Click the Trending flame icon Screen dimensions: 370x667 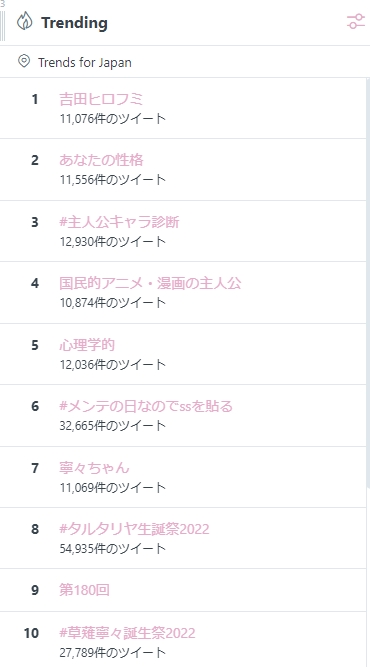coord(25,21)
